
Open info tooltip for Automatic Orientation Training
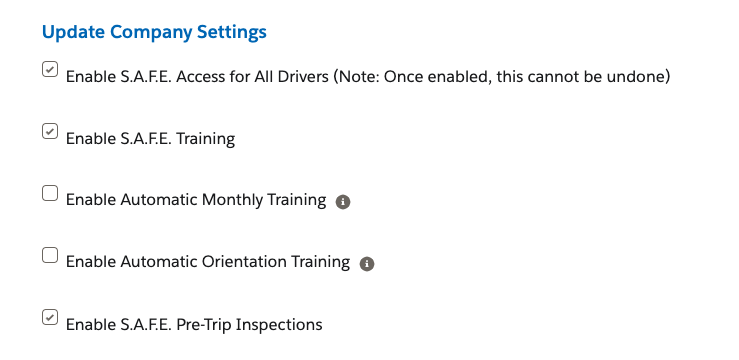(367, 264)
